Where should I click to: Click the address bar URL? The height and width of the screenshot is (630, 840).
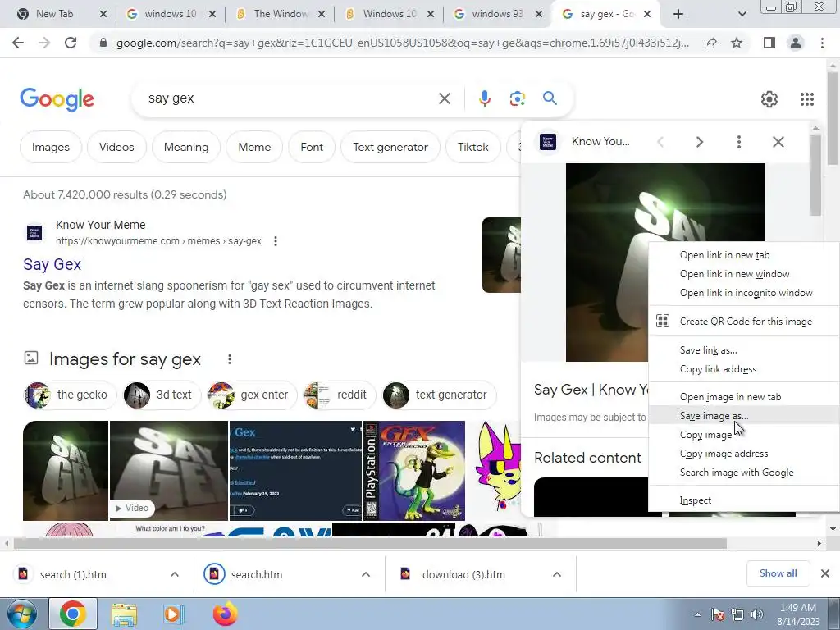402,43
